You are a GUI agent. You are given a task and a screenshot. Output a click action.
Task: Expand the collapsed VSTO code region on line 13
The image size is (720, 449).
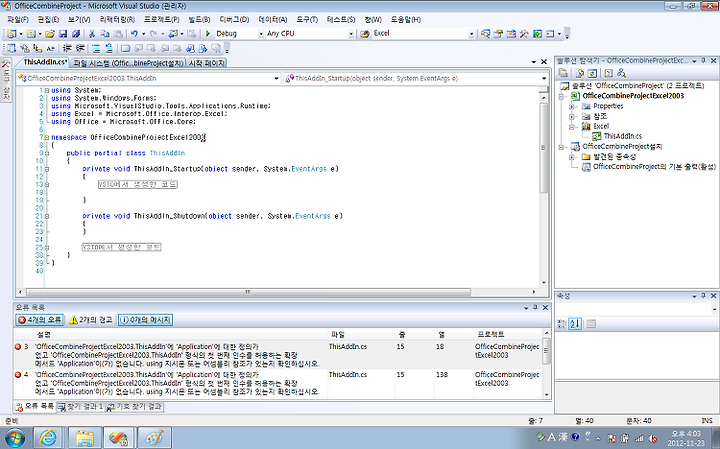[47, 185]
